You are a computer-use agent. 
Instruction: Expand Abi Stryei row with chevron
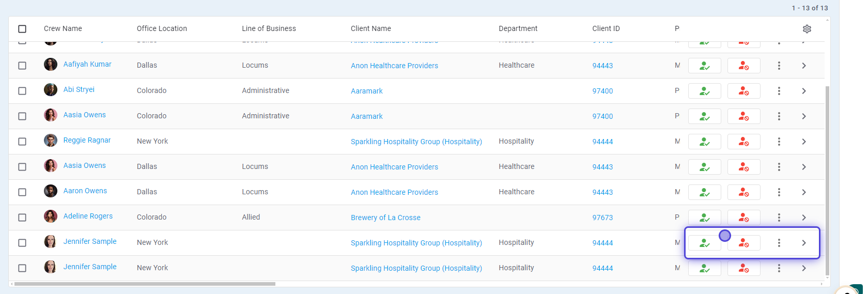[x=804, y=91]
